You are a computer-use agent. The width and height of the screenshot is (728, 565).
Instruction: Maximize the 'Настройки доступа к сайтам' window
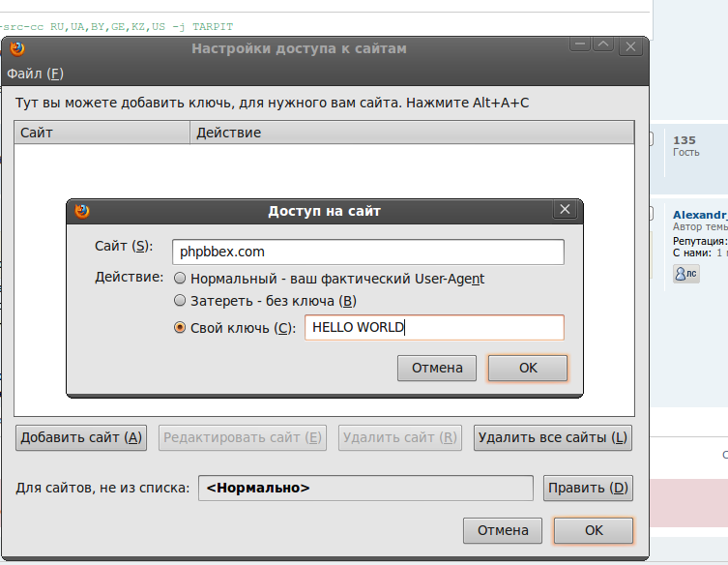603,46
